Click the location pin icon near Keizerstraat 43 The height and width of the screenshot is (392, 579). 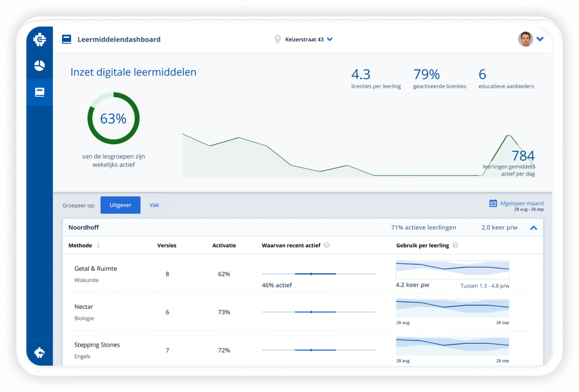[x=277, y=40]
